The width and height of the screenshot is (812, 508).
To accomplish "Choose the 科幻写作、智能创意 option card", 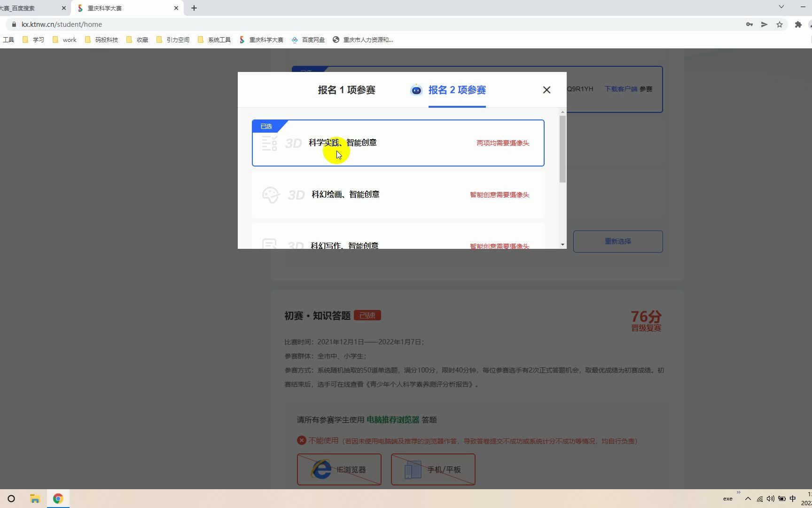I will pos(398,237).
